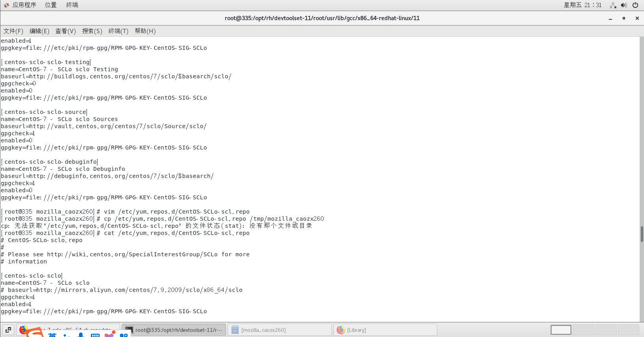Screen dimensions: 644x337
Task: Click the line "[centos-sclo-sclo-debuginfo]"
Action: click(49, 162)
